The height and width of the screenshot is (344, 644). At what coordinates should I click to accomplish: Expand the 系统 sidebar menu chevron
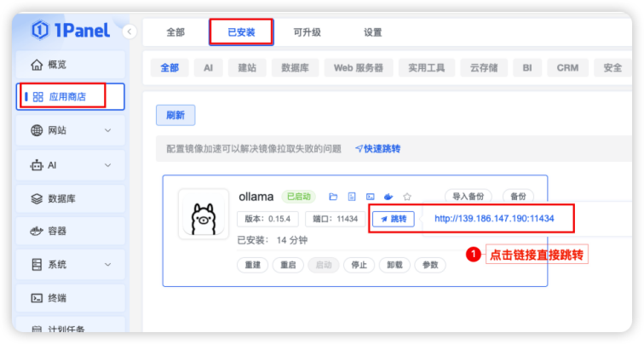107,264
